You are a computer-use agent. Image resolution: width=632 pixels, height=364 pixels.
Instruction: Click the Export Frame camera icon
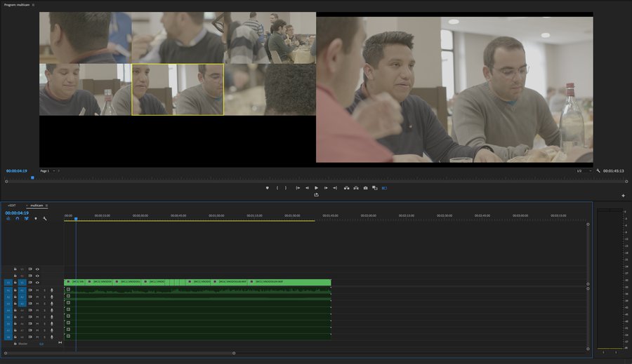coord(365,188)
